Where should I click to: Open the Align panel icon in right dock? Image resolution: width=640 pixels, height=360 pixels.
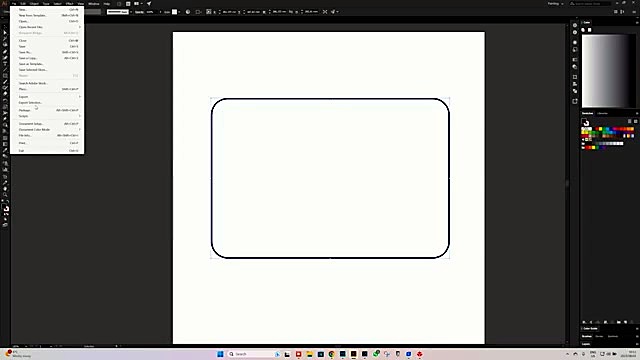pyautogui.click(x=575, y=84)
